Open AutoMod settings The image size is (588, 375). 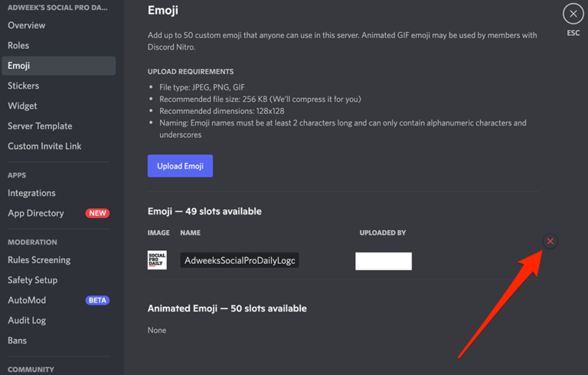(x=27, y=300)
